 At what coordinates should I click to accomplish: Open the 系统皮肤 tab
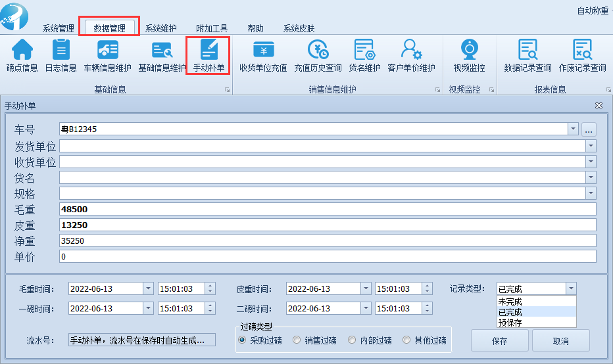[299, 28]
